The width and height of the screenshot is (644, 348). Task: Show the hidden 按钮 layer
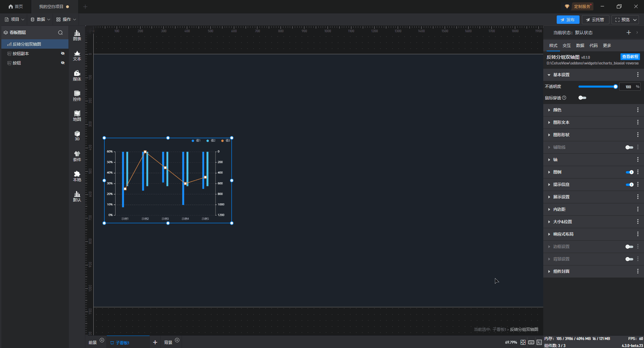pos(62,63)
